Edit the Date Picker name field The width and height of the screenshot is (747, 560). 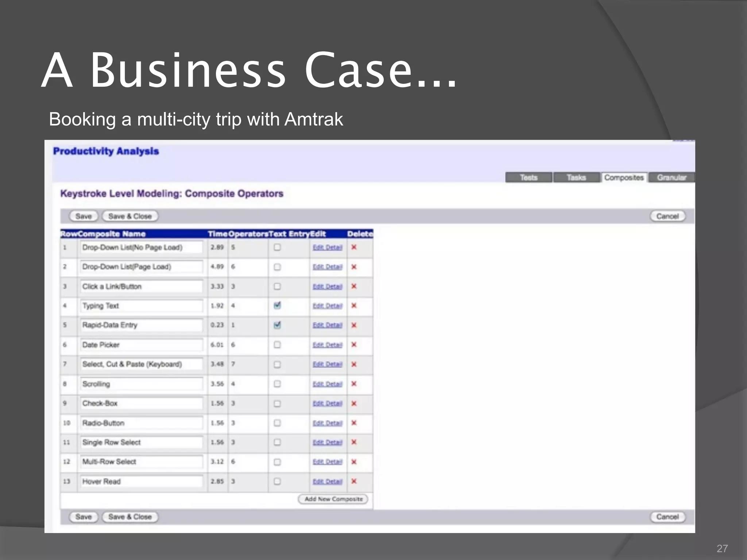(x=142, y=345)
